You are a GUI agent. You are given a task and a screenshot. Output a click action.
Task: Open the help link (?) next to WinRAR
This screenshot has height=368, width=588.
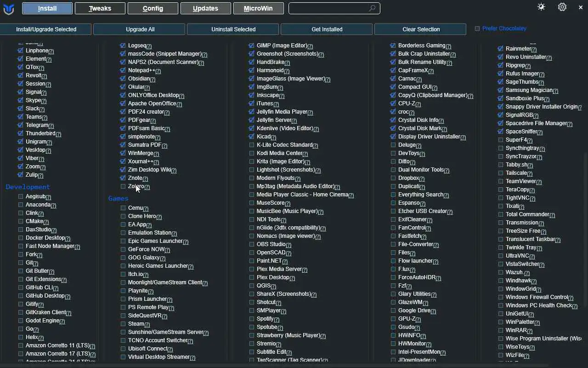(x=530, y=331)
